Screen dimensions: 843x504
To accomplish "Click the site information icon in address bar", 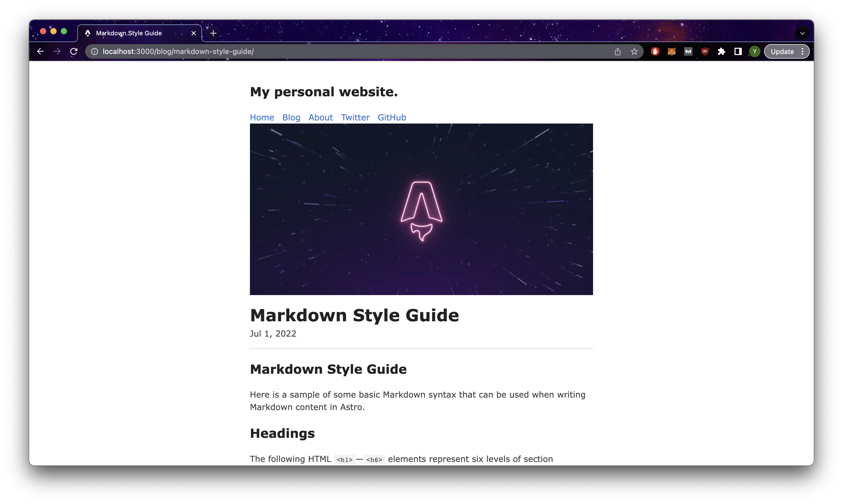I will tap(95, 52).
